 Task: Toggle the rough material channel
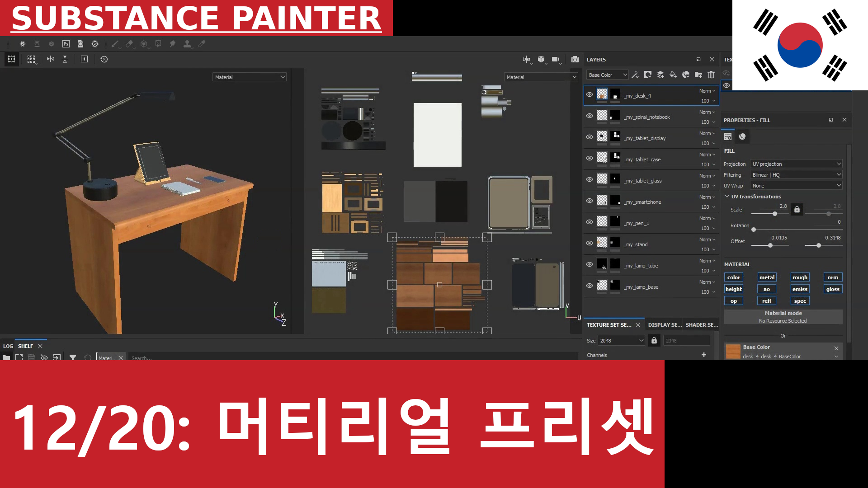(800, 277)
